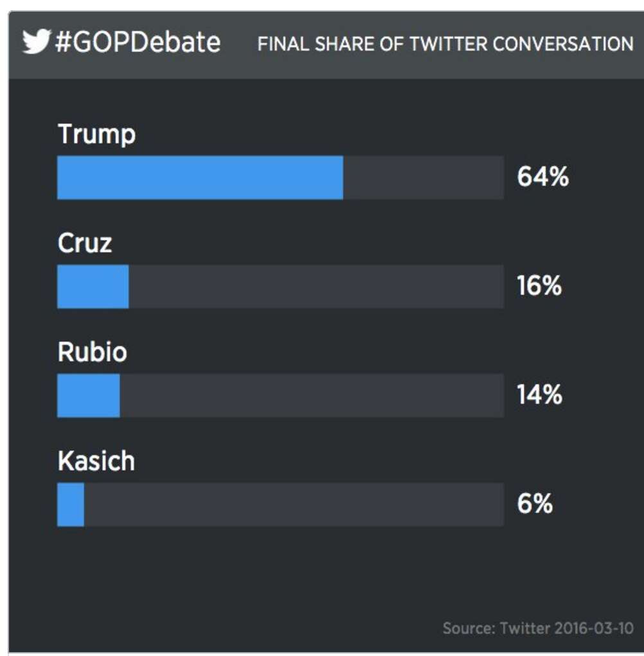Click the blue portion of Rubio's bar
The width and height of the screenshot is (644, 656).
tap(88, 396)
